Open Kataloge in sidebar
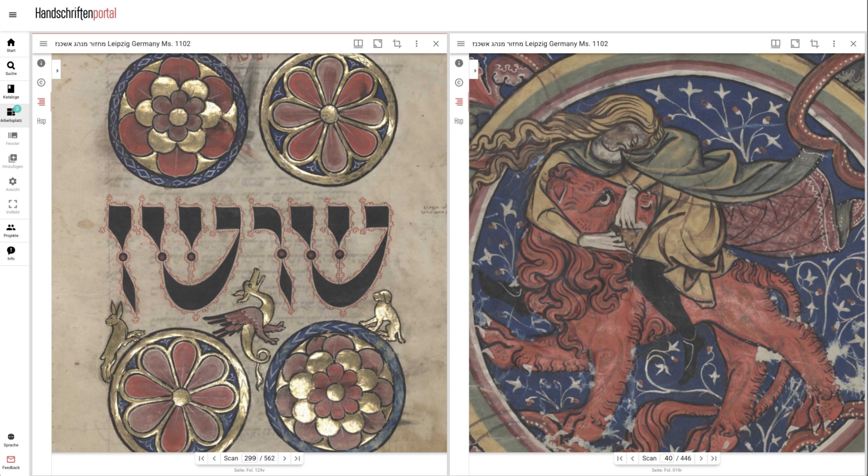868x476 pixels. tap(11, 91)
